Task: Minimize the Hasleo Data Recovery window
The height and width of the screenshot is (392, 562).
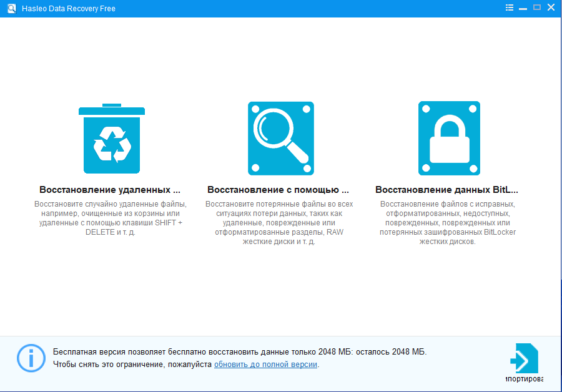Action: (523, 8)
